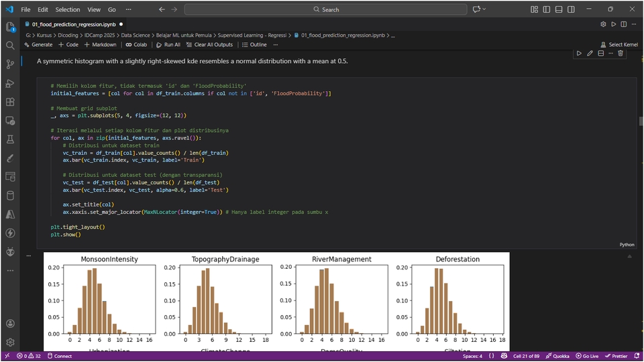
Task: Edit the markdown cell with pencil icon
Action: (x=590, y=53)
